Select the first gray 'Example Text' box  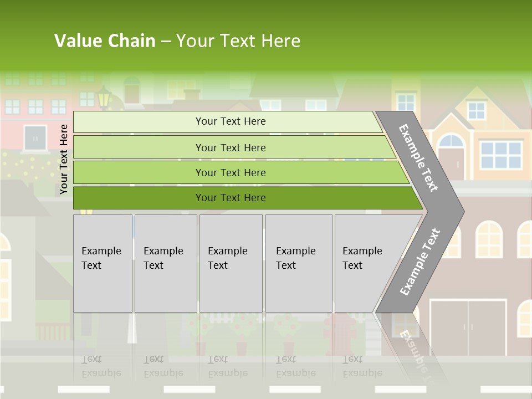coord(103,263)
